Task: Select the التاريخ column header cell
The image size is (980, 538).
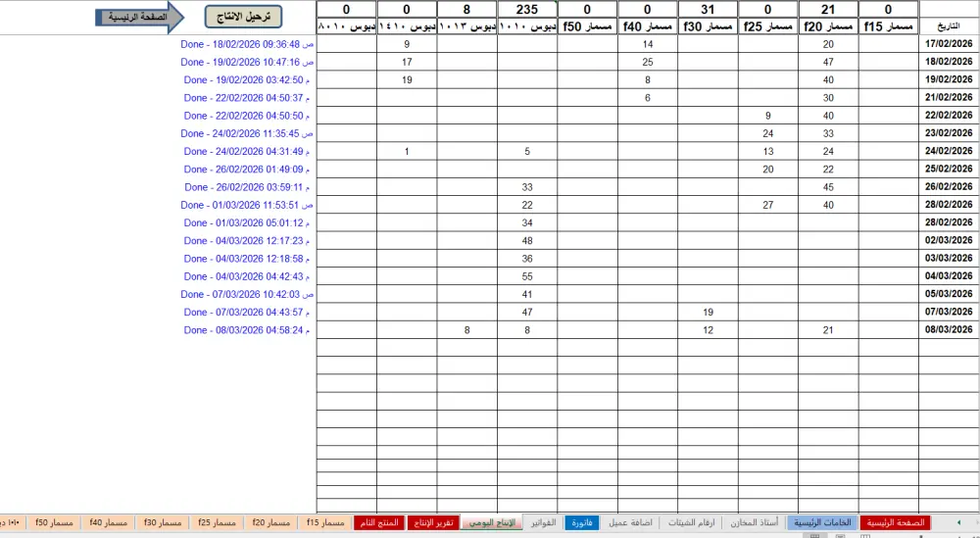Action: tap(949, 26)
